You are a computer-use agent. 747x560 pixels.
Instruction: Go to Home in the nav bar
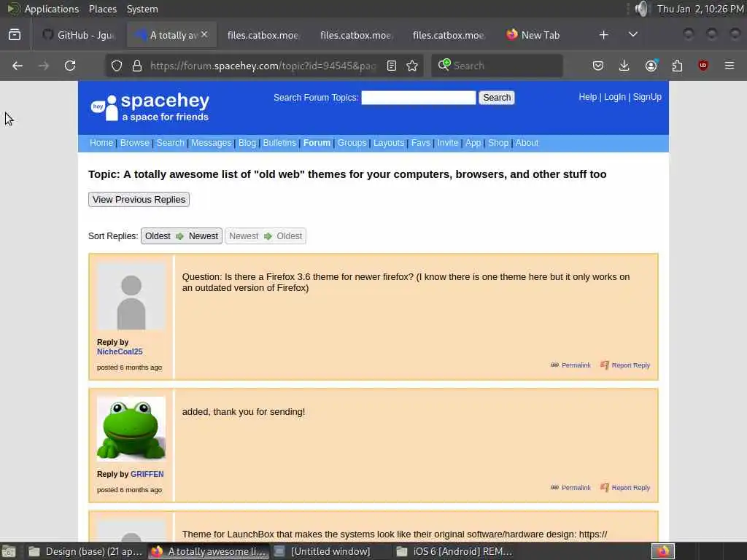click(x=101, y=143)
